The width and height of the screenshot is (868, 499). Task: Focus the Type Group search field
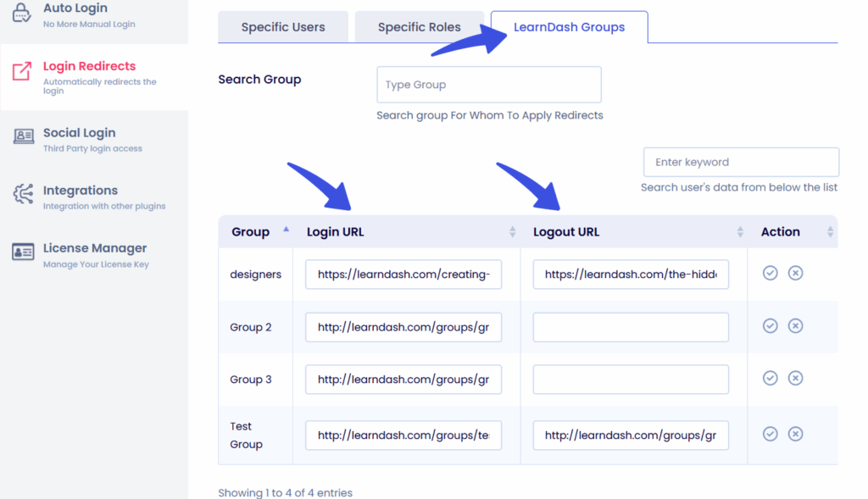(x=489, y=85)
